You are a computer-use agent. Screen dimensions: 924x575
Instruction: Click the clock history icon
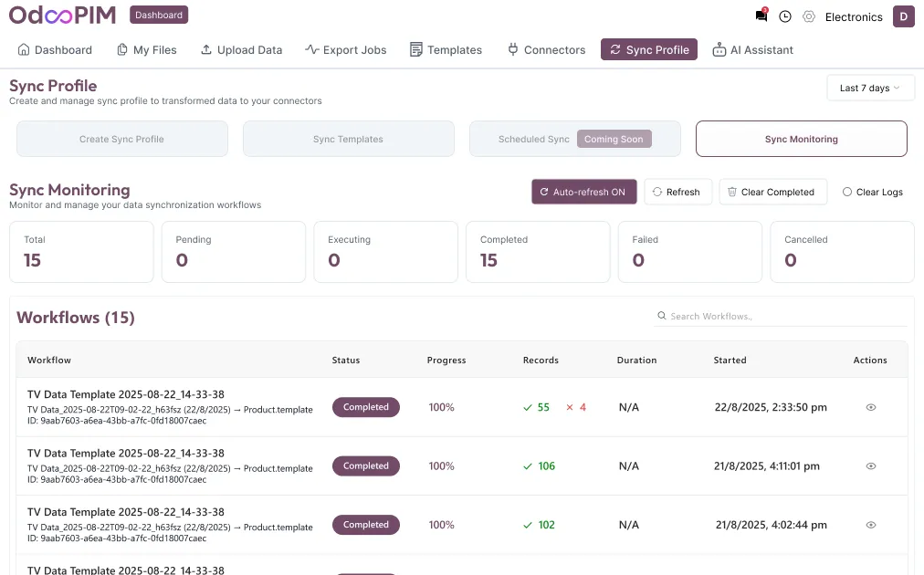click(x=785, y=16)
